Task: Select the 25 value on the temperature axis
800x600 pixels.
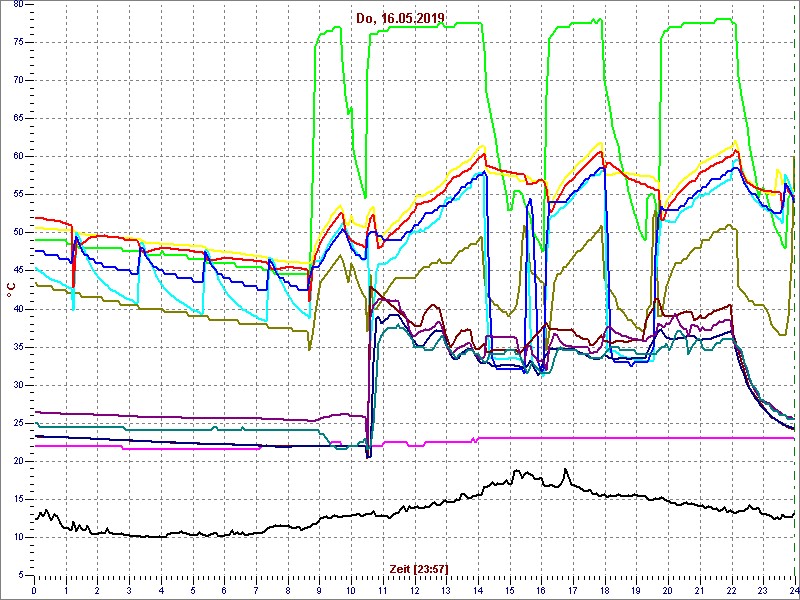Action: click(x=18, y=423)
